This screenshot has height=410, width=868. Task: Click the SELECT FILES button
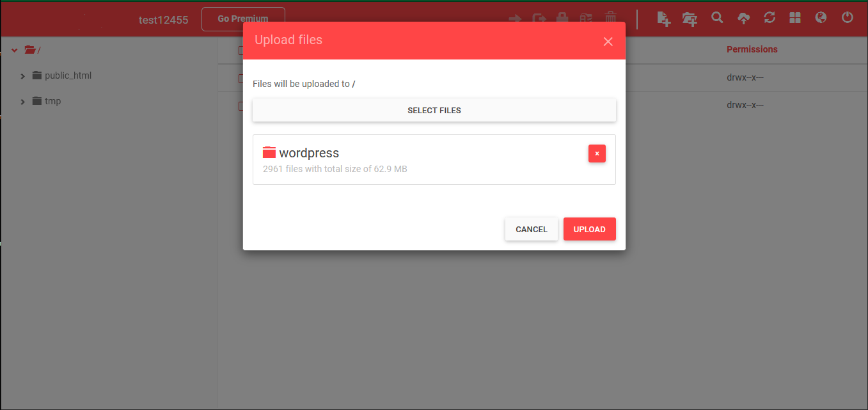tap(434, 110)
